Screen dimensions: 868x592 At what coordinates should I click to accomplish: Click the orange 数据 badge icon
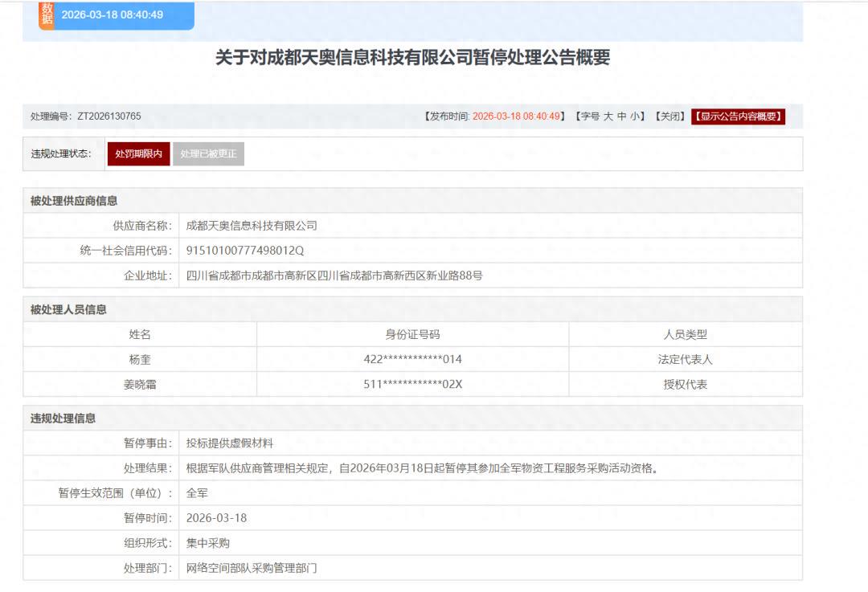click(x=46, y=14)
